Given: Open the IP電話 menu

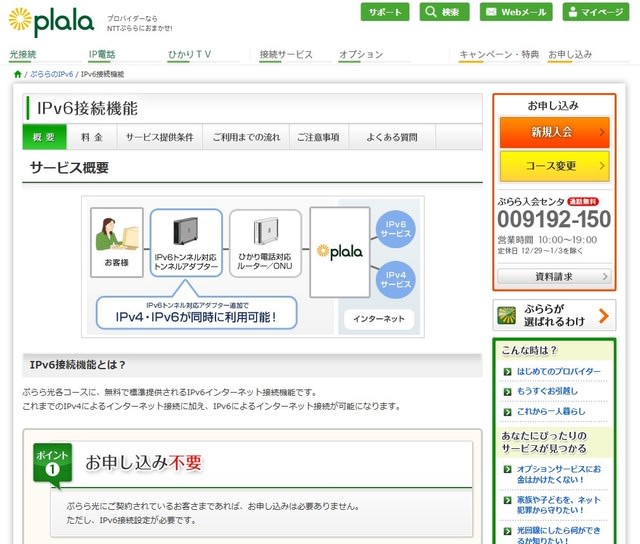Looking at the screenshot, I should (102, 54).
